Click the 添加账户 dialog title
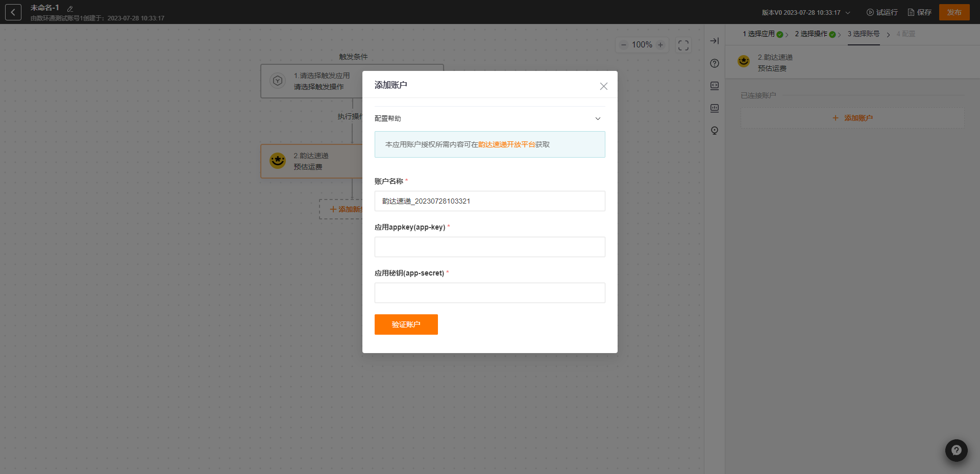 pos(391,85)
